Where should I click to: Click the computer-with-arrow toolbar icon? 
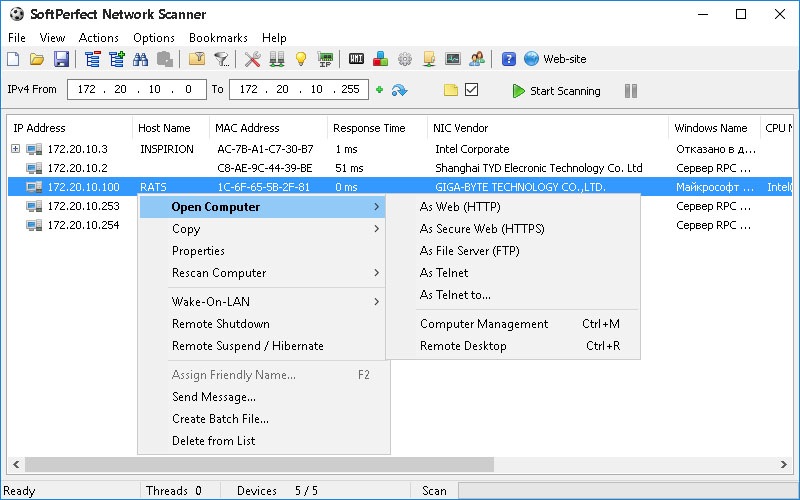coord(429,59)
